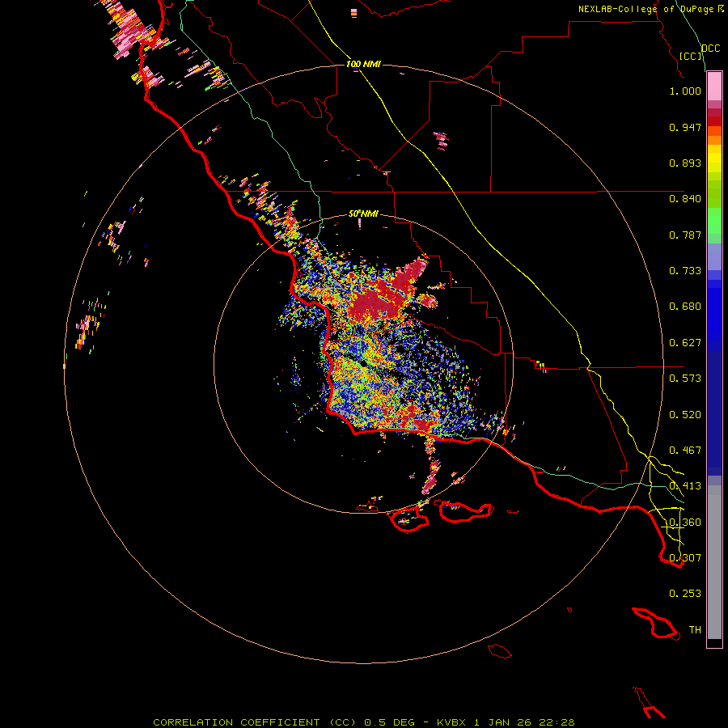This screenshot has height=728, width=728.
Task: Click the 0.627 legend value
Action: 685,343
